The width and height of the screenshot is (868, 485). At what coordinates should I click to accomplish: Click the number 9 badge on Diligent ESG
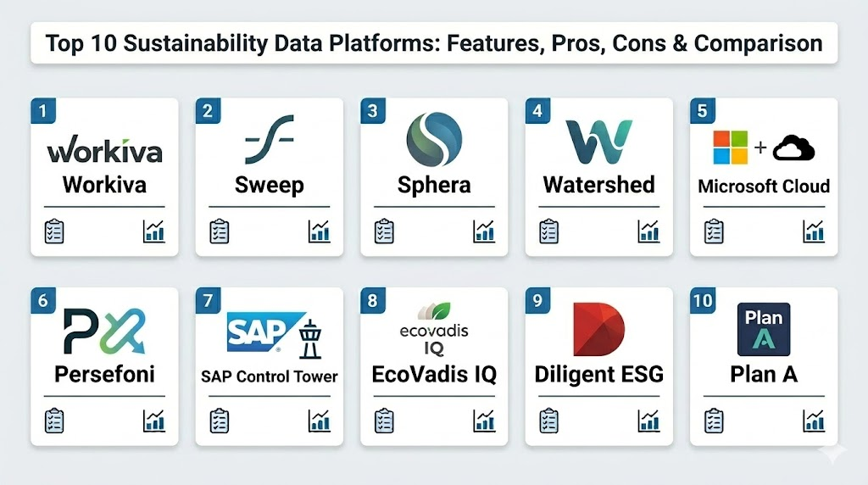click(537, 299)
